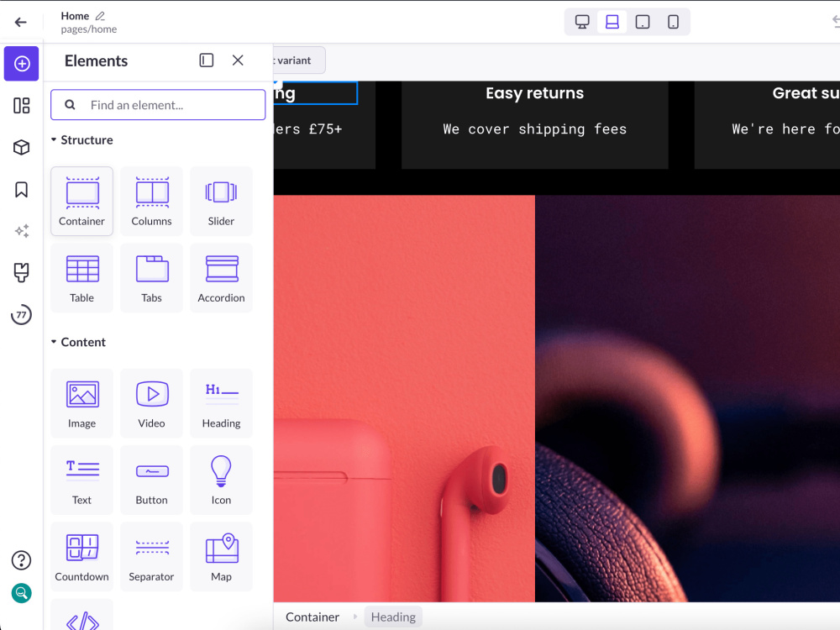The height and width of the screenshot is (630, 840).
Task: Click the pages/home path text
Action: point(89,29)
